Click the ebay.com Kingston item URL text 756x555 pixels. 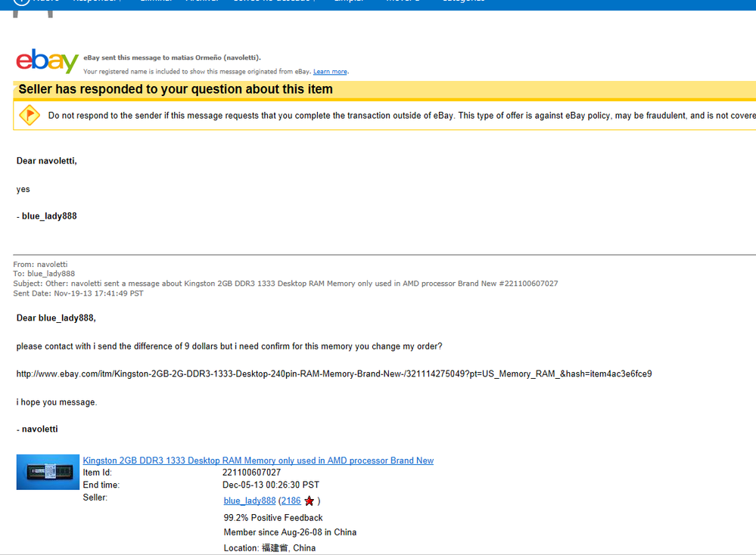[334, 374]
